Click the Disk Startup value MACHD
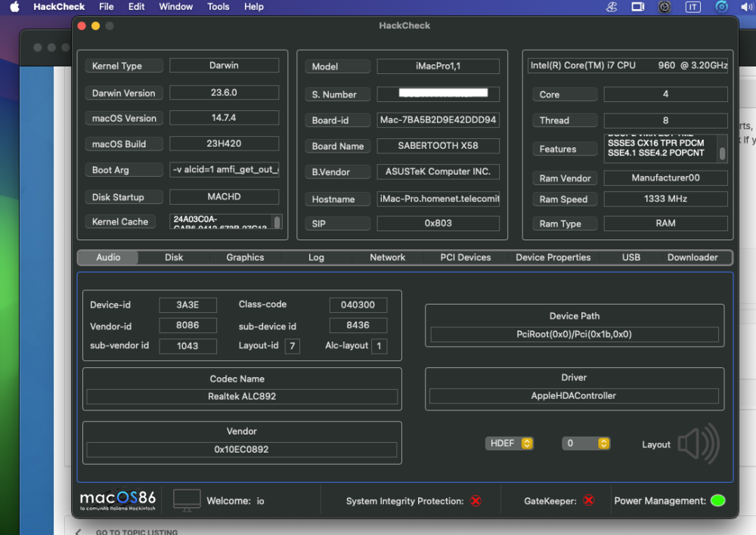The image size is (756, 535). [225, 196]
